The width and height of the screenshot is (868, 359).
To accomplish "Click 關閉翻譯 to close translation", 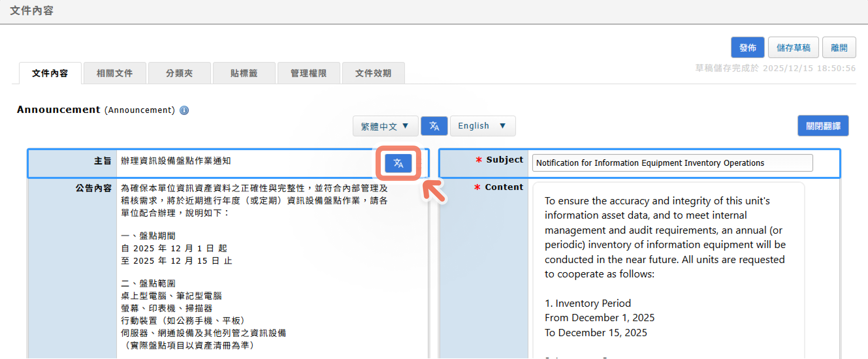I will 823,126.
